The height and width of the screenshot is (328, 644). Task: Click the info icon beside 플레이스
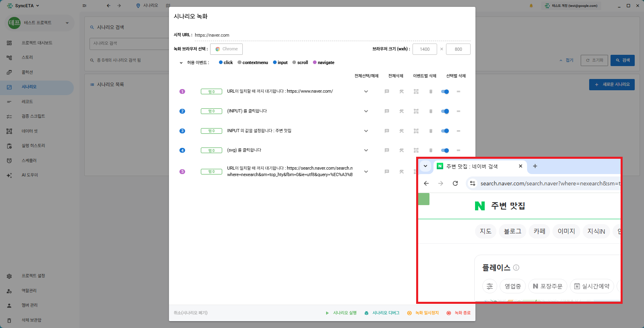[516, 268]
